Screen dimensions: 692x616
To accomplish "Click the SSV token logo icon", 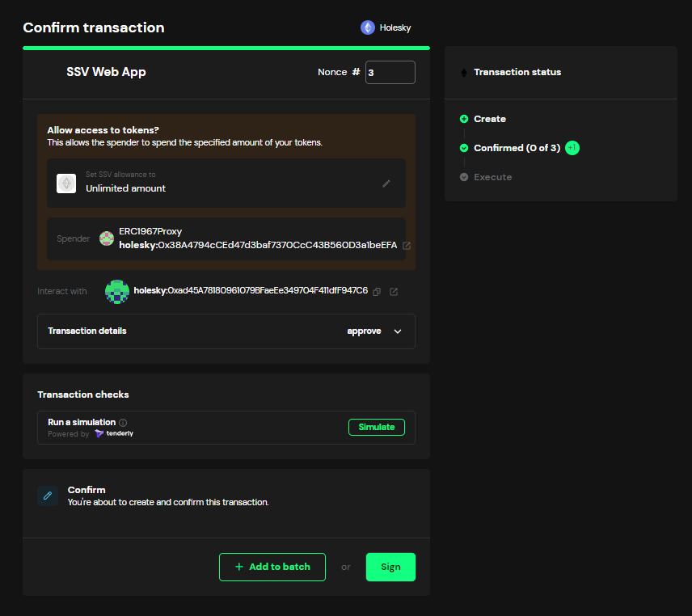I will tap(66, 184).
